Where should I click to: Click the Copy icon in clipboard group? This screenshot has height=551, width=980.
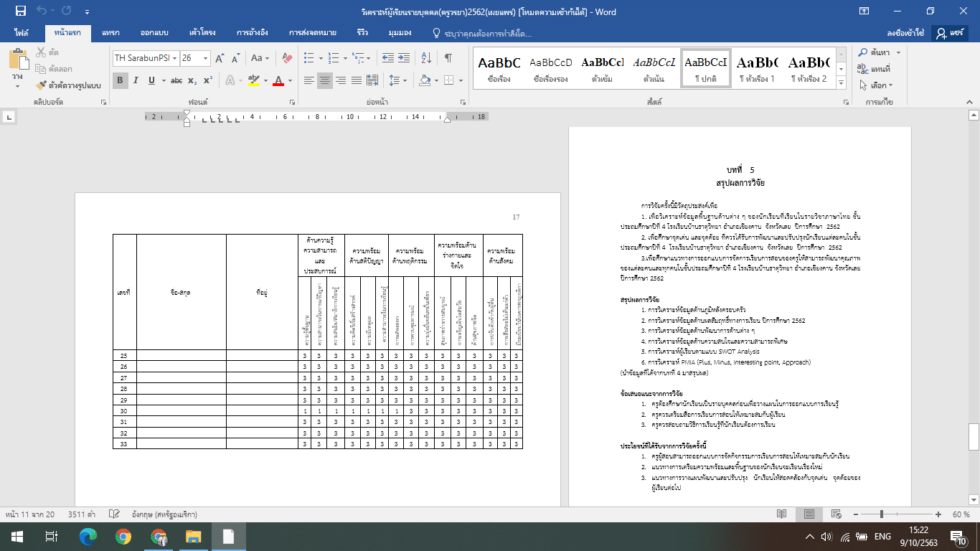(41, 69)
